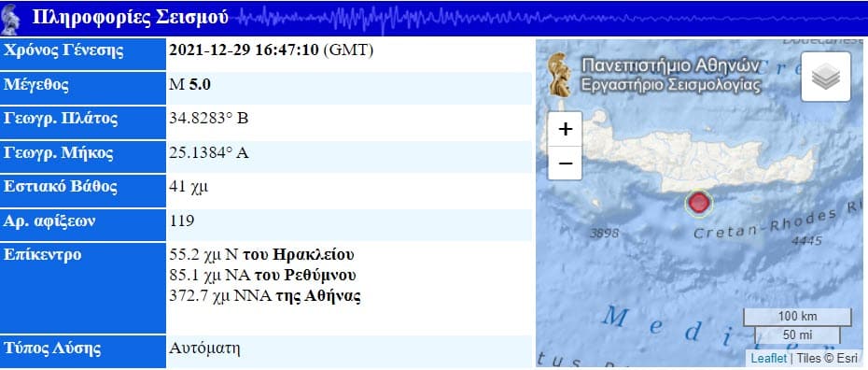Click the helmet icon in header
868x370 pixels.
[10, 19]
